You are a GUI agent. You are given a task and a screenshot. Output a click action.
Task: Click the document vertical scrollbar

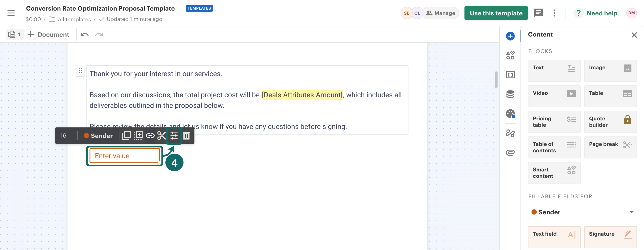tap(496, 80)
